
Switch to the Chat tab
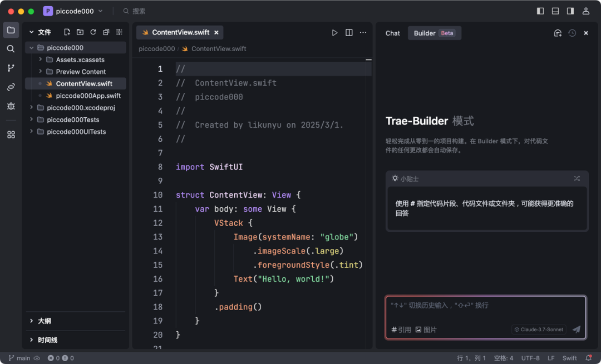392,33
